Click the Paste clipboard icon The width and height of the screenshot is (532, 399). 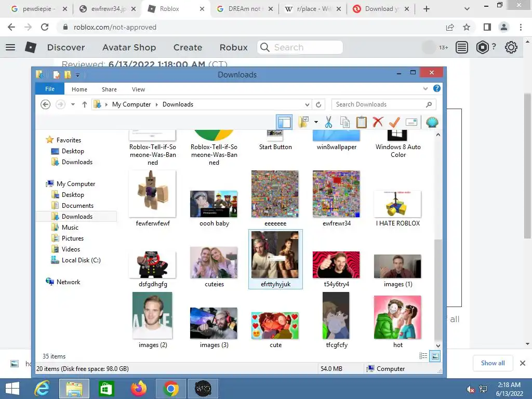362,122
